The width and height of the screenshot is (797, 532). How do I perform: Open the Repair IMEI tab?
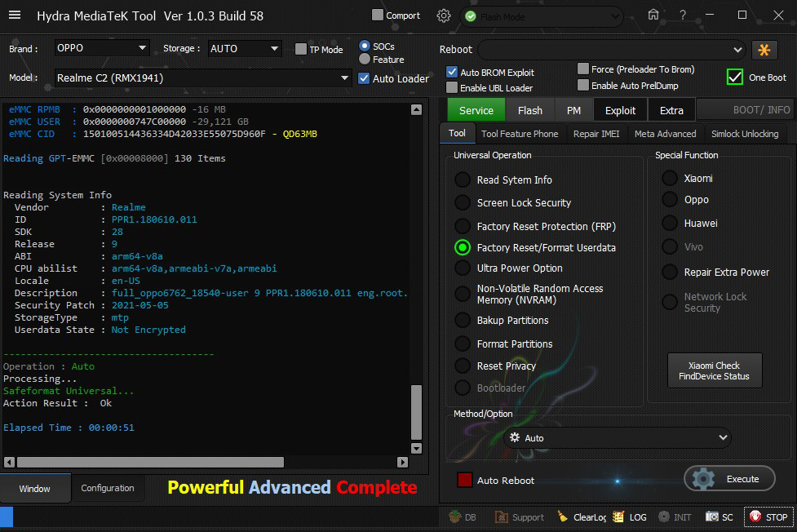coord(596,134)
